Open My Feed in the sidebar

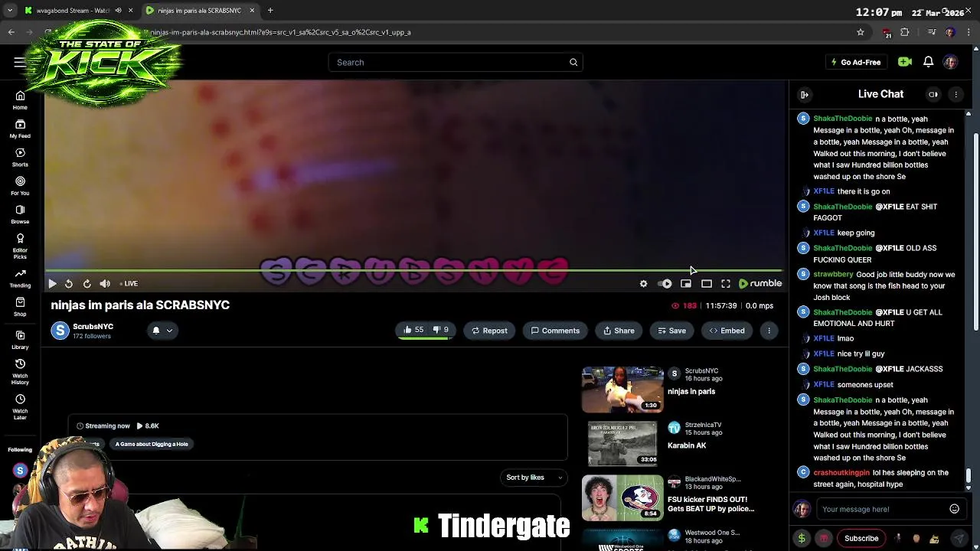point(20,129)
